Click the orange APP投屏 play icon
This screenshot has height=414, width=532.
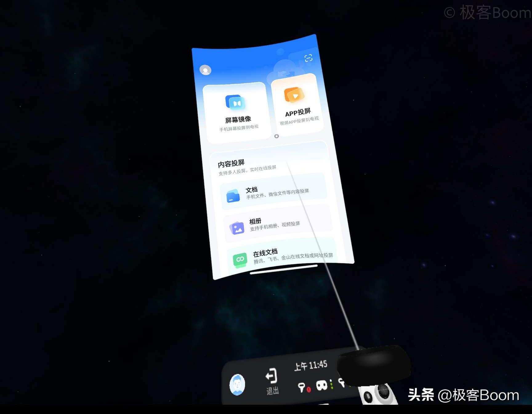pos(294,95)
